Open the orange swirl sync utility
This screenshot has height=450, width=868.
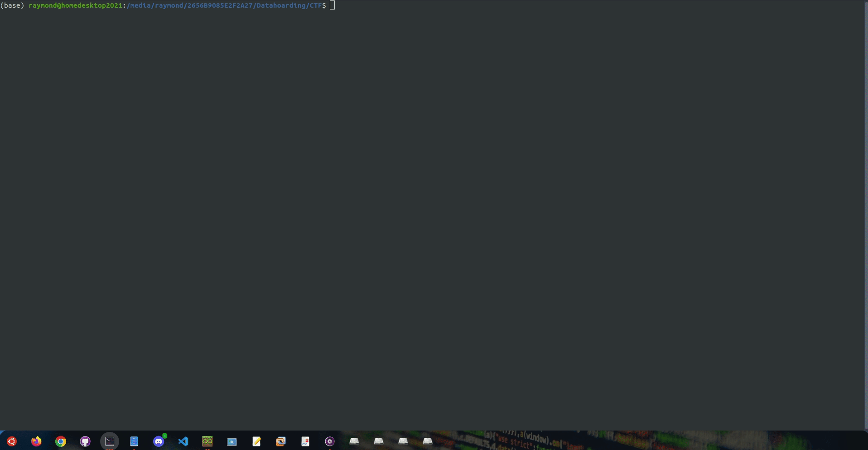tap(281, 441)
